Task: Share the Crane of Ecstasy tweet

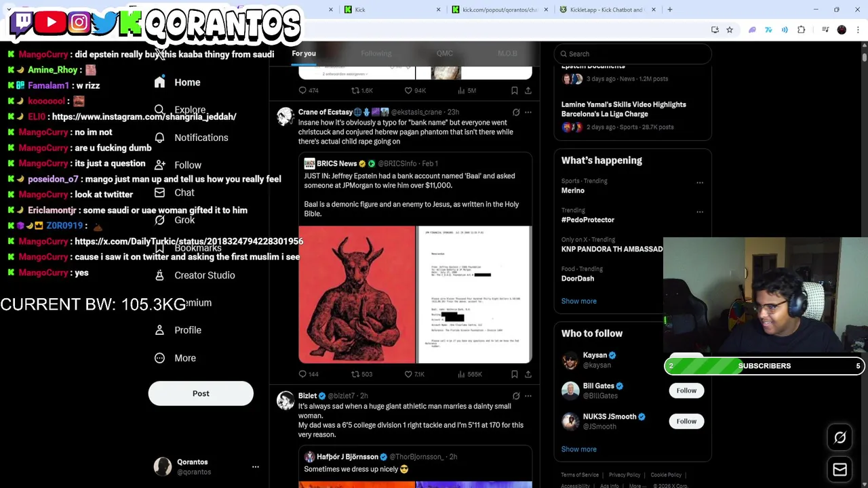Action: 528,374
